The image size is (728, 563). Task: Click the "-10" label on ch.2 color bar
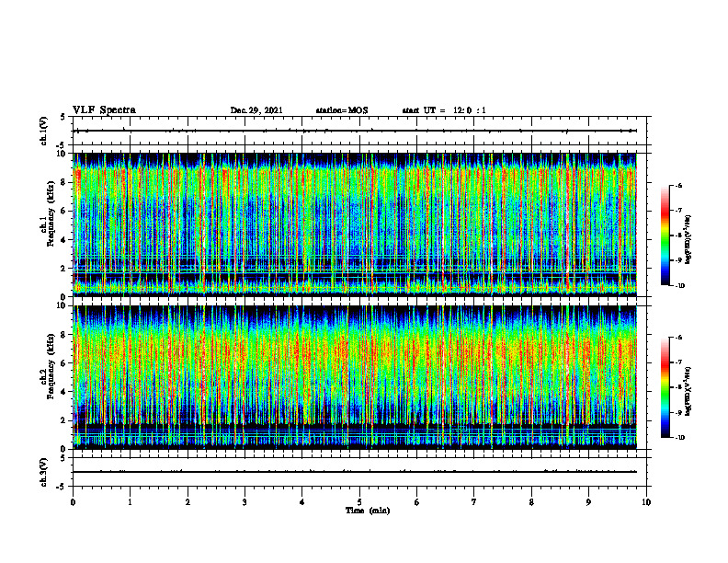679,438
